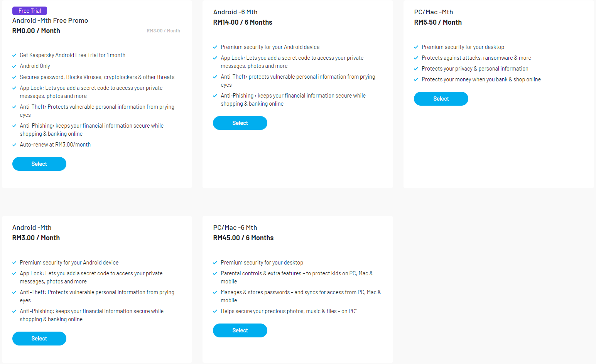Click checkmark next to "Manages & stores passwords"
Screen dimensions: 596x364
coord(215,293)
